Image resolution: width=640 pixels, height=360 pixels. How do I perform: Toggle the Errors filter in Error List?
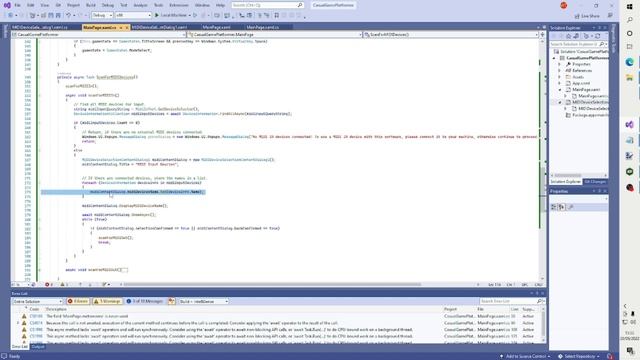[78, 301]
